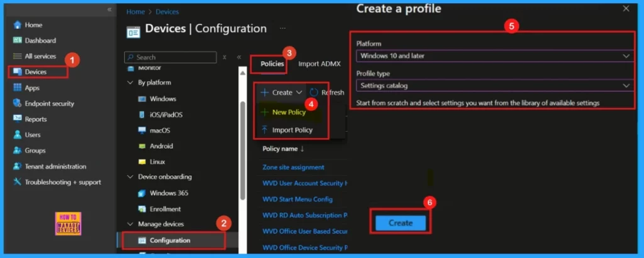Select Import Policy from Create menu

(292, 130)
